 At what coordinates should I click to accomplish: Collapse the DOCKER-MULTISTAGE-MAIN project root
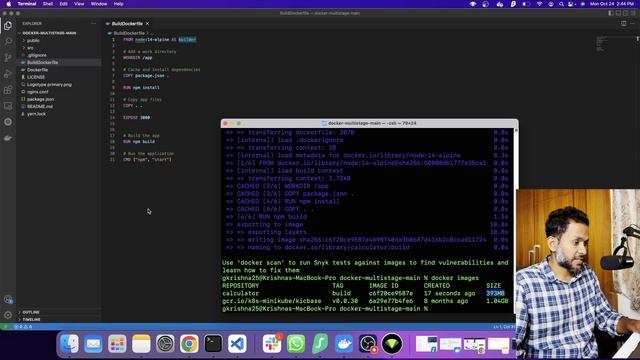point(49,33)
